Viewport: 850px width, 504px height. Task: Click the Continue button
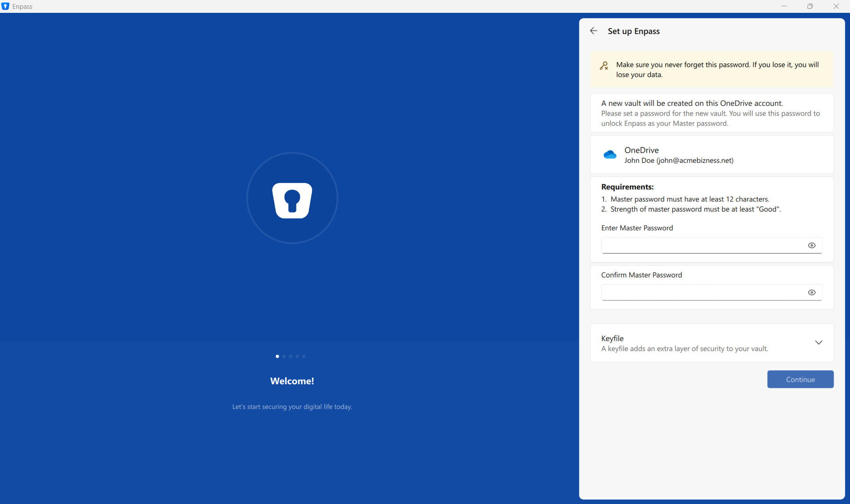800,380
